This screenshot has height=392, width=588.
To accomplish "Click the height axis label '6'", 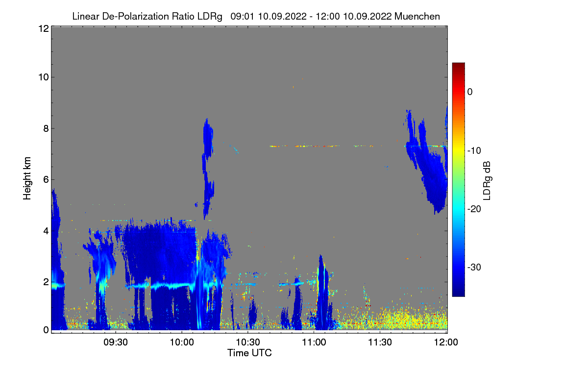I will [46, 179].
